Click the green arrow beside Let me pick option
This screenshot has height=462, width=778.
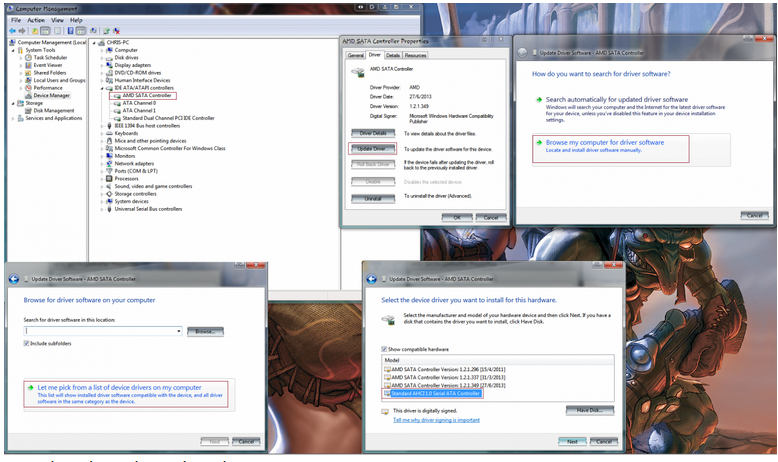tap(31, 388)
